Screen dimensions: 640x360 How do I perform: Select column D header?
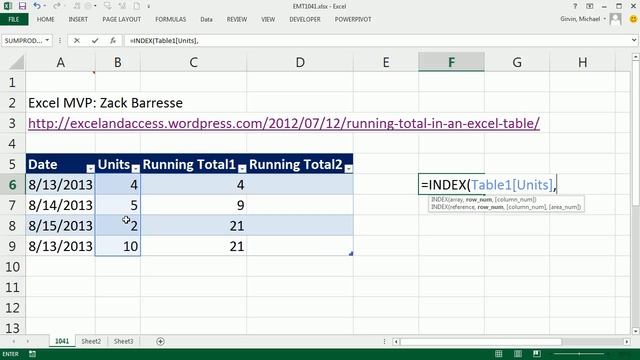(300, 62)
